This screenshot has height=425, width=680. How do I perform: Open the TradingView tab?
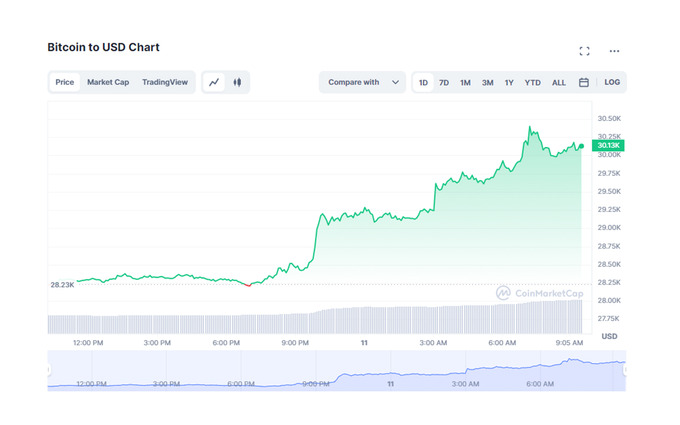click(x=165, y=82)
